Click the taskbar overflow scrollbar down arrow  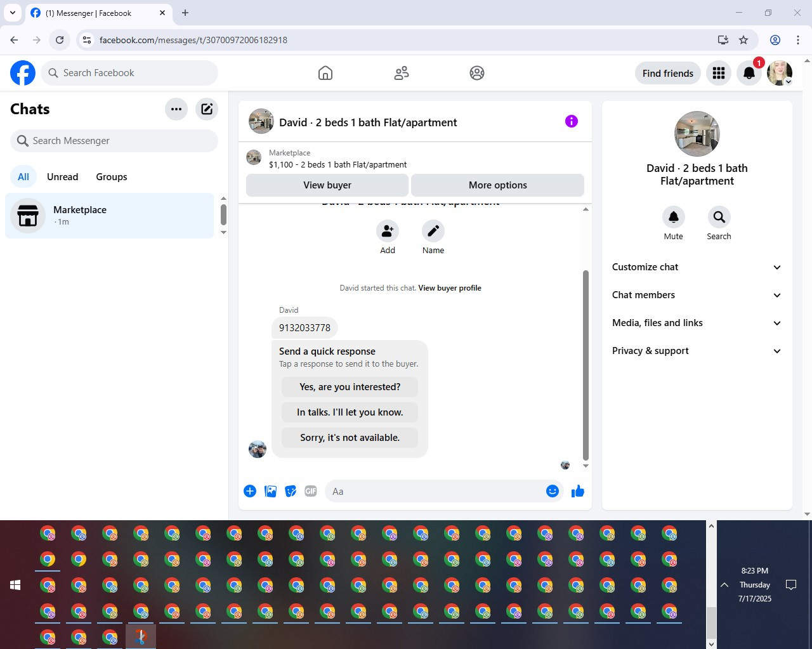pyautogui.click(x=711, y=643)
